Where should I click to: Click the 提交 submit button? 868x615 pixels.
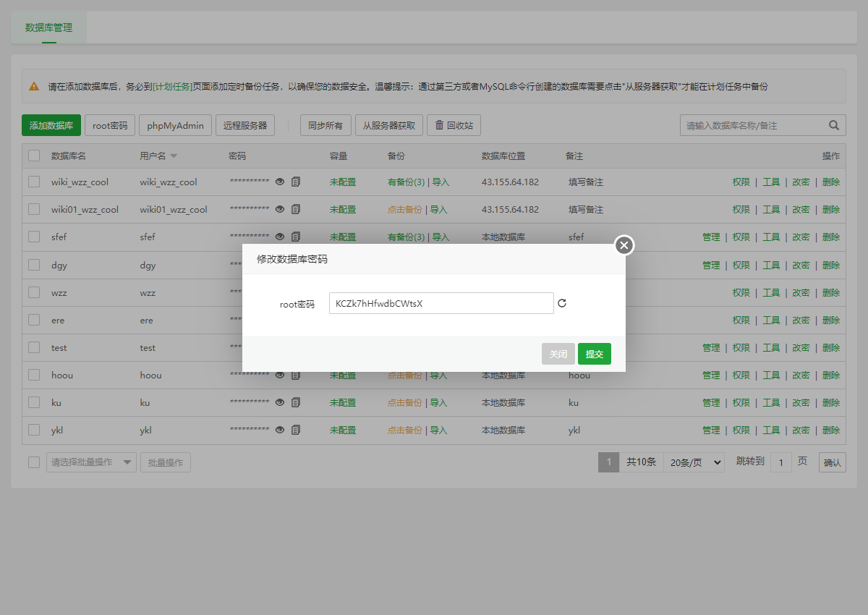(x=594, y=354)
